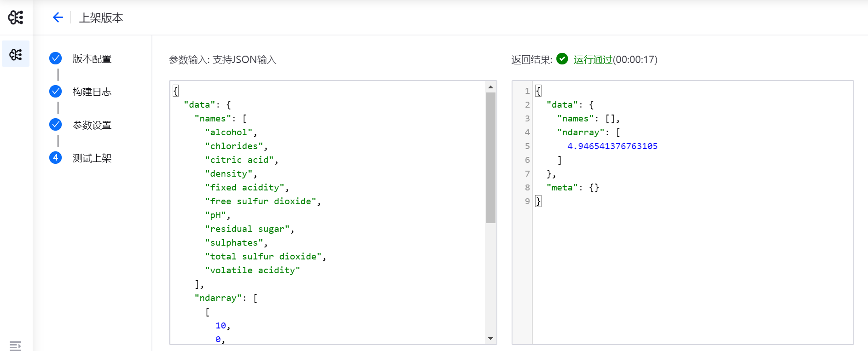
Task: Click the 构建日志 step checkmark icon
Action: (x=55, y=92)
